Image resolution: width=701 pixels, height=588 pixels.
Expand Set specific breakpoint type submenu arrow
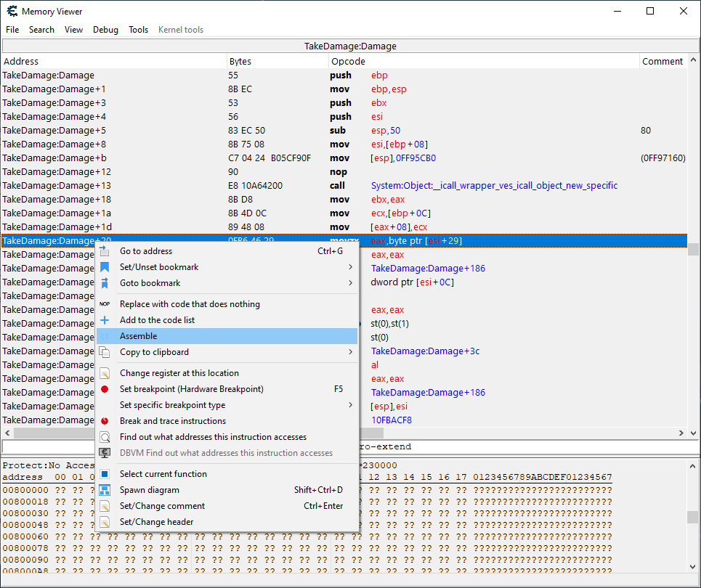(350, 405)
